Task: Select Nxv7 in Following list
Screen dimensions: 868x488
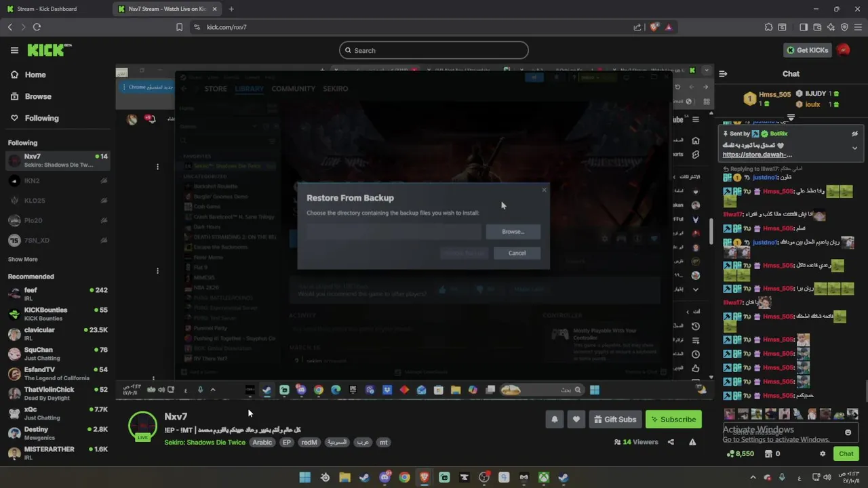Action: click(58, 161)
